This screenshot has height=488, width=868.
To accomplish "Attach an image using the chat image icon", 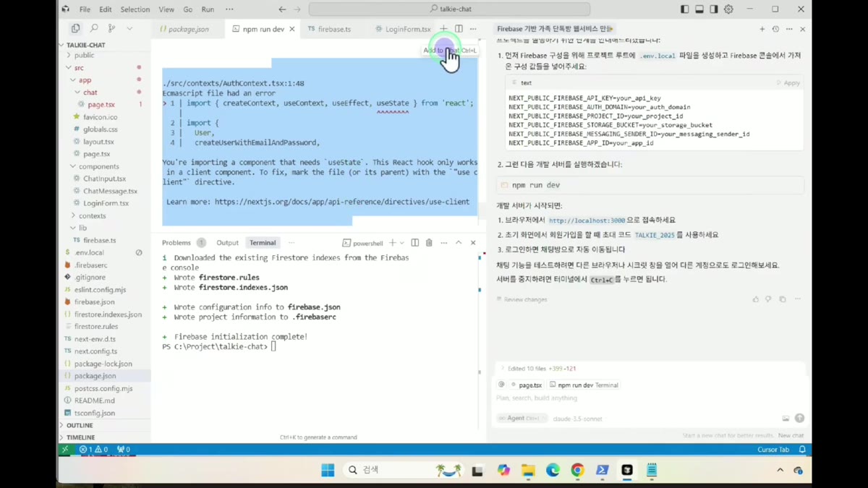I will pyautogui.click(x=786, y=418).
